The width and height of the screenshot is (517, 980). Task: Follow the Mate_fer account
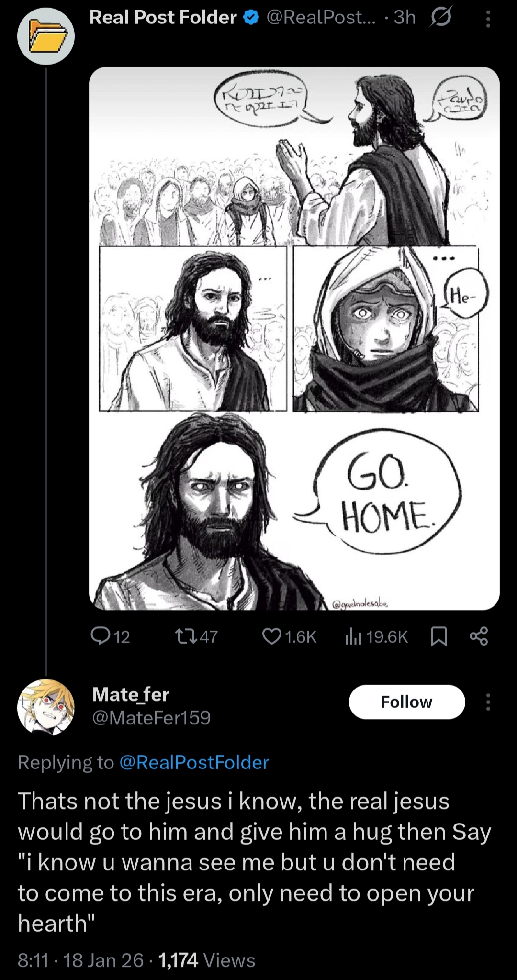click(x=407, y=702)
